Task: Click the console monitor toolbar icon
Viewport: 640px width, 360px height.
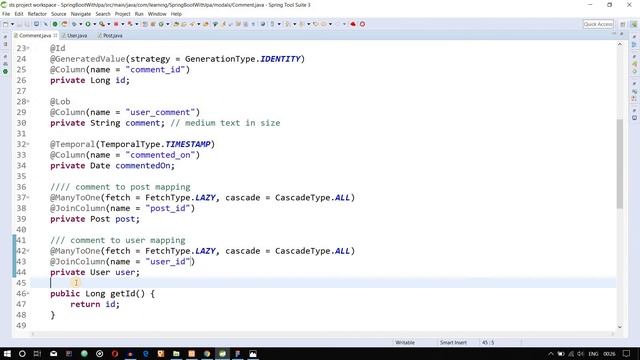Action: tap(36, 24)
